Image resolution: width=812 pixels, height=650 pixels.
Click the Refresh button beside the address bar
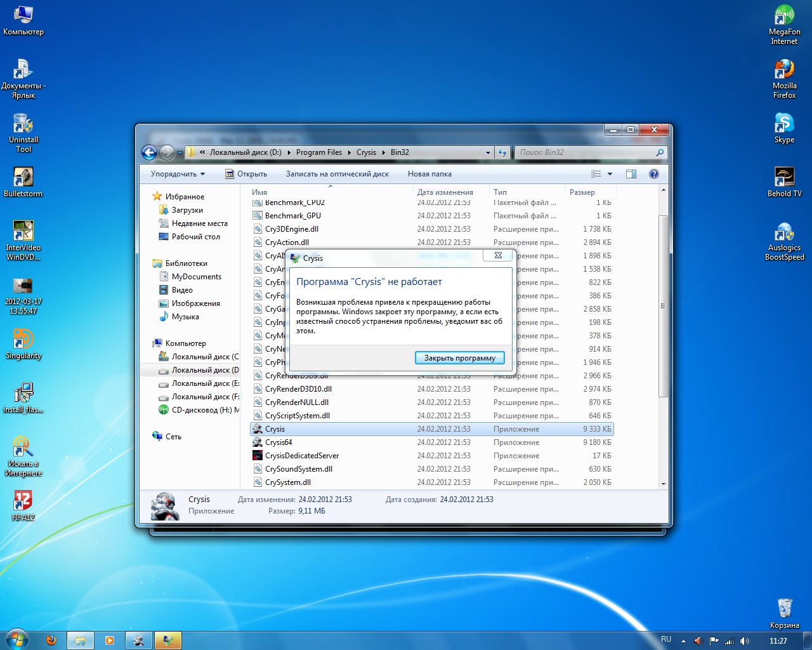tap(502, 152)
